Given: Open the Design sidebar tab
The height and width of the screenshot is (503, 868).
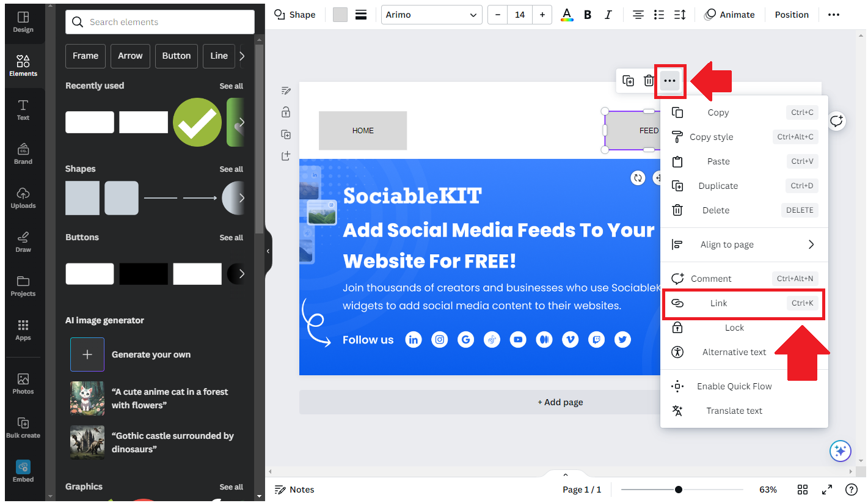Looking at the screenshot, I should click(x=23, y=22).
